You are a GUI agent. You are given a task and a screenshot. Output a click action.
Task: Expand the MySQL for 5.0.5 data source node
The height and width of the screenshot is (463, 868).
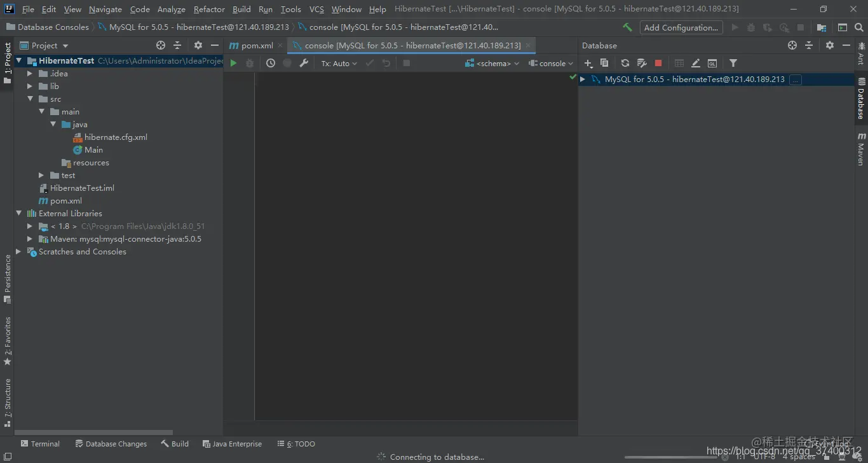(x=583, y=79)
